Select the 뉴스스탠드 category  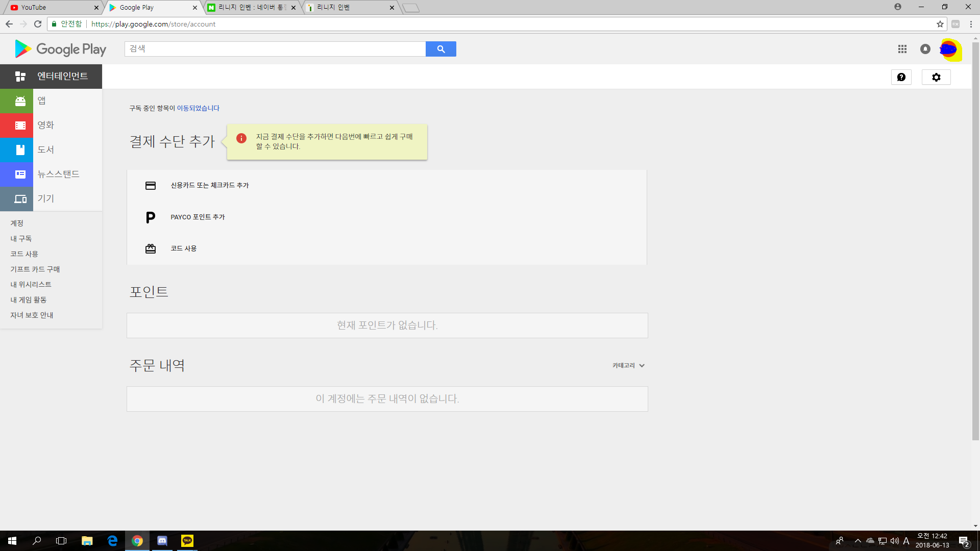[51, 174]
